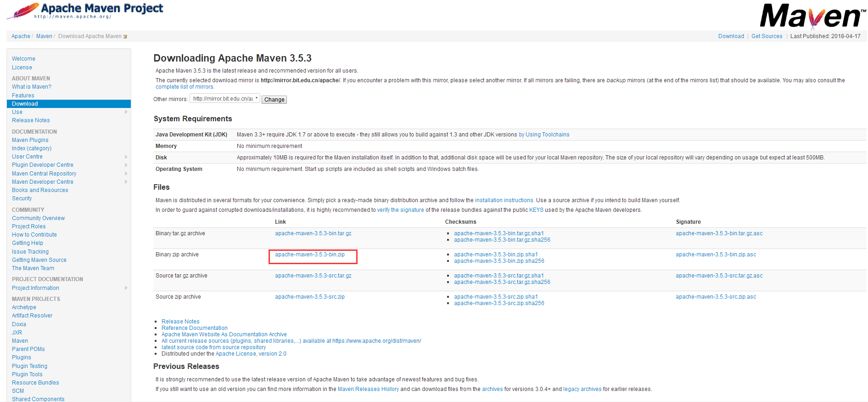Open Parent POMs sidebar link

point(28,349)
